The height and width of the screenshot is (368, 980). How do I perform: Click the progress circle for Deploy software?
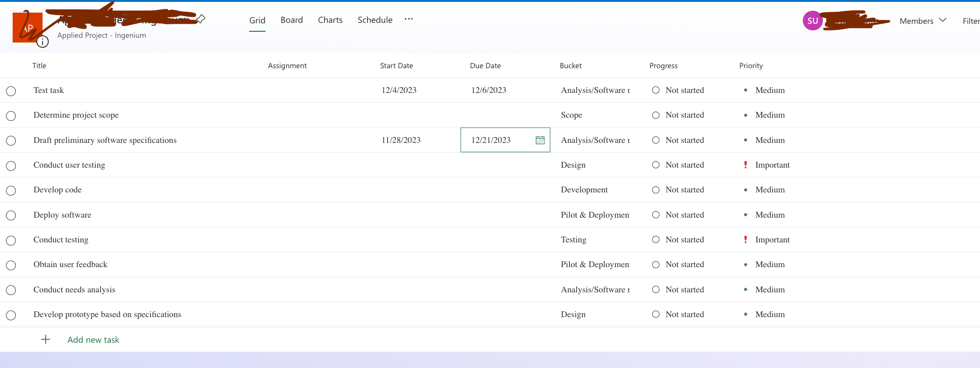tap(656, 215)
